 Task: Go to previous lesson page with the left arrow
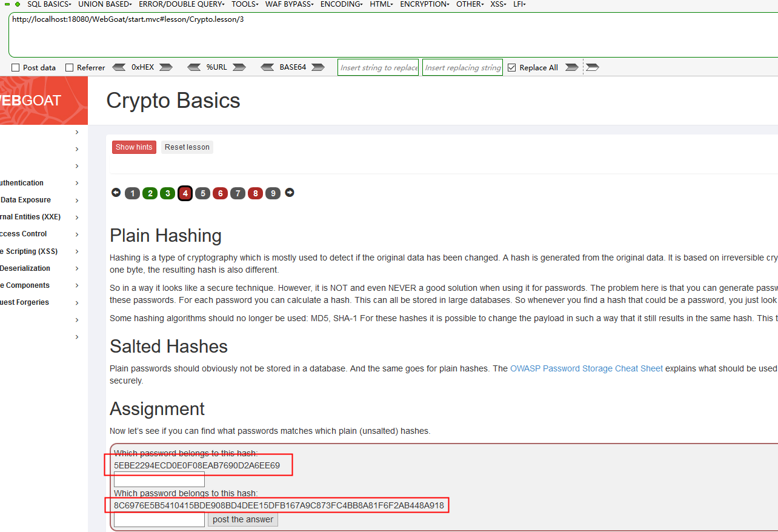pyautogui.click(x=116, y=193)
